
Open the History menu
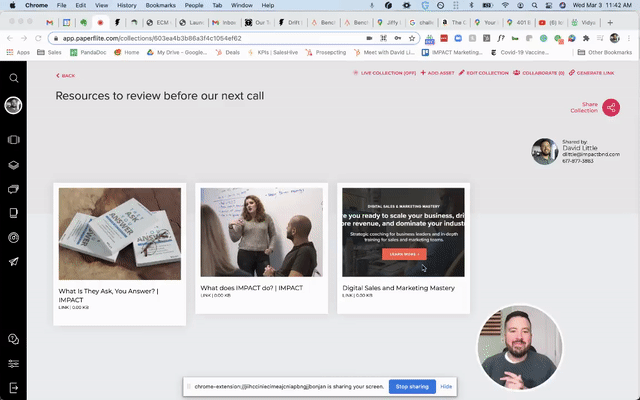127,5
